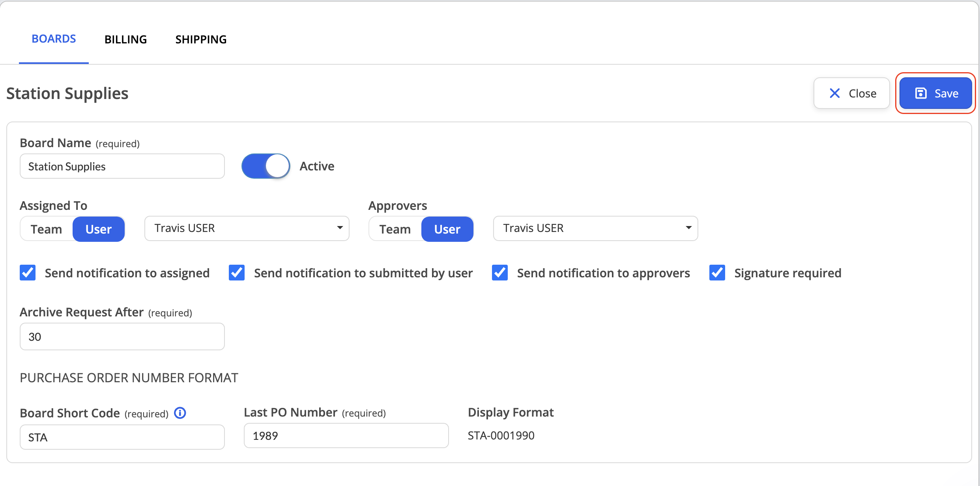Open the Assigned To user dropdown
Image resolution: width=980 pixels, height=486 pixels.
247,228
